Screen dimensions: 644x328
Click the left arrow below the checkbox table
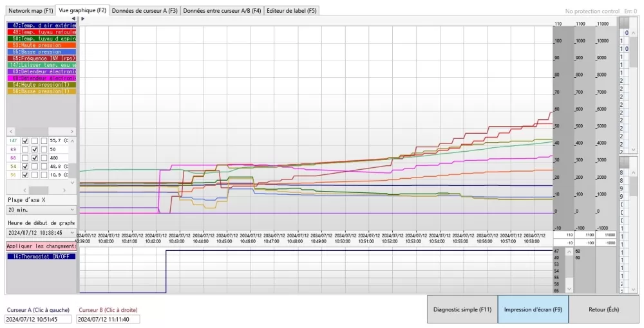coord(25,190)
